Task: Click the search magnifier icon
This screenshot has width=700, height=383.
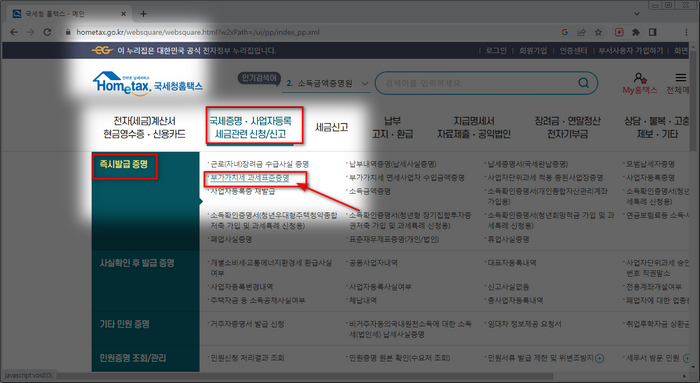Action: point(583,83)
